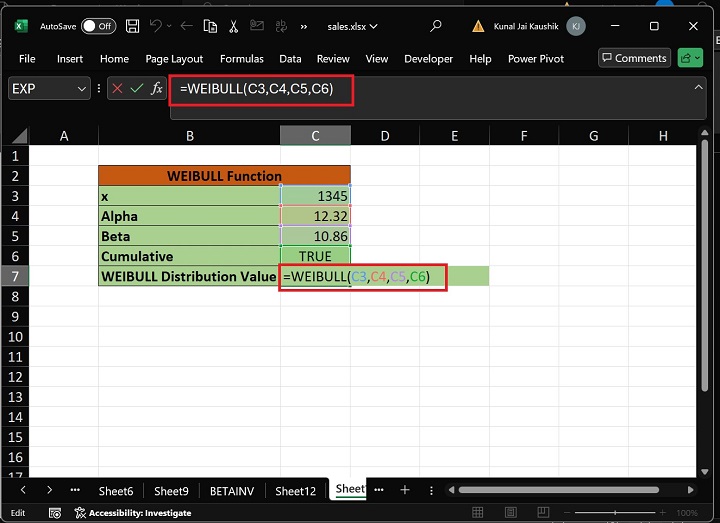Add a new sheet with plus icon

(405, 490)
